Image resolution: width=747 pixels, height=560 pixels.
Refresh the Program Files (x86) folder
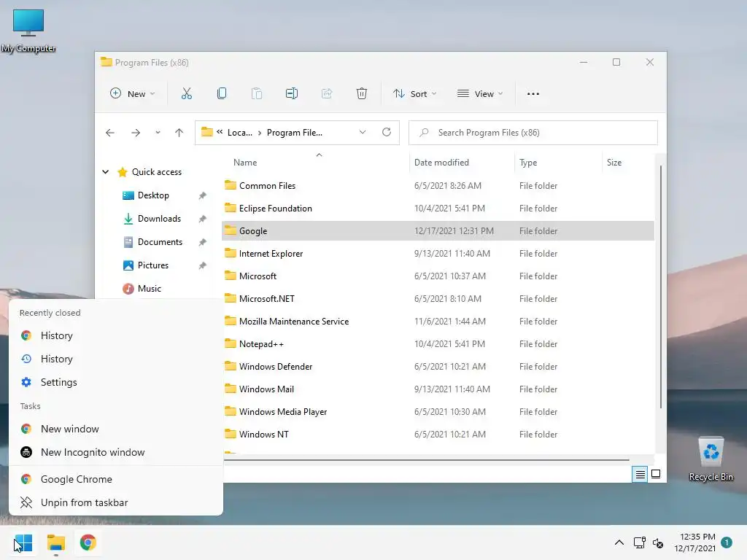(387, 132)
